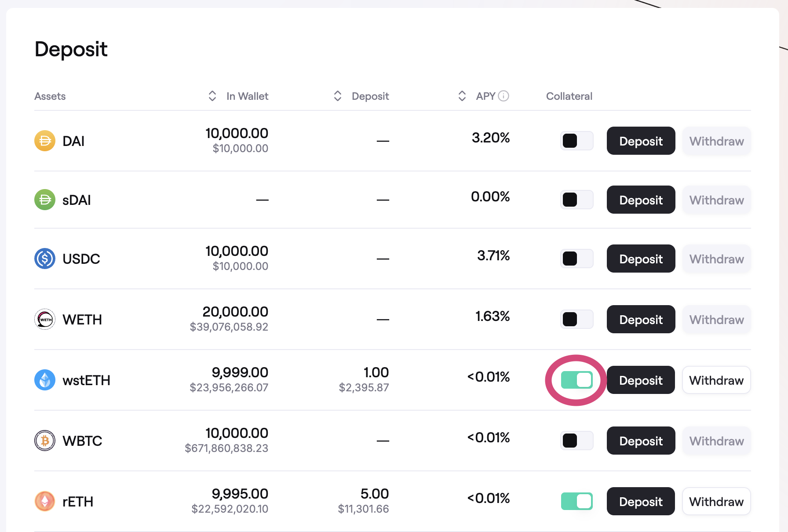The height and width of the screenshot is (532, 788).
Task: Click the Assets column header
Action: (x=50, y=96)
